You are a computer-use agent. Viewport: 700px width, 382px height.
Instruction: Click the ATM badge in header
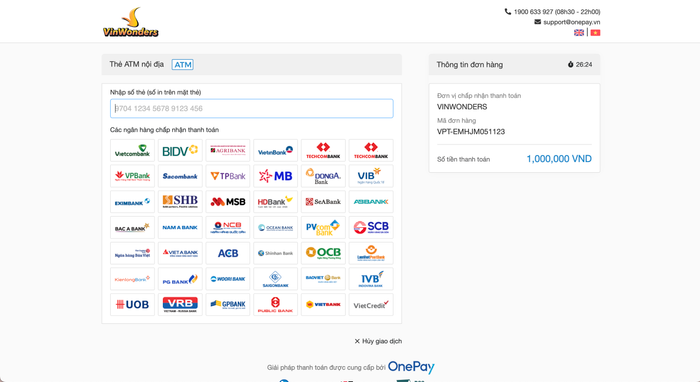(x=183, y=65)
